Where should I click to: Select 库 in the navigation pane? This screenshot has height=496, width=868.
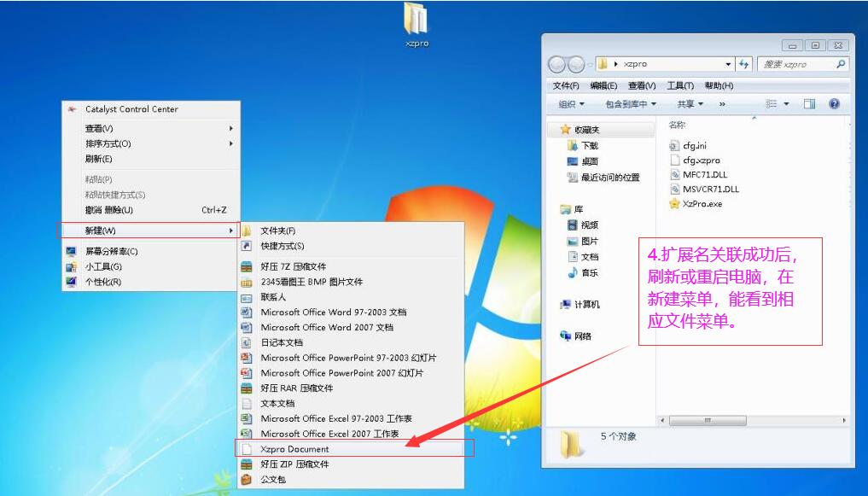click(x=572, y=208)
